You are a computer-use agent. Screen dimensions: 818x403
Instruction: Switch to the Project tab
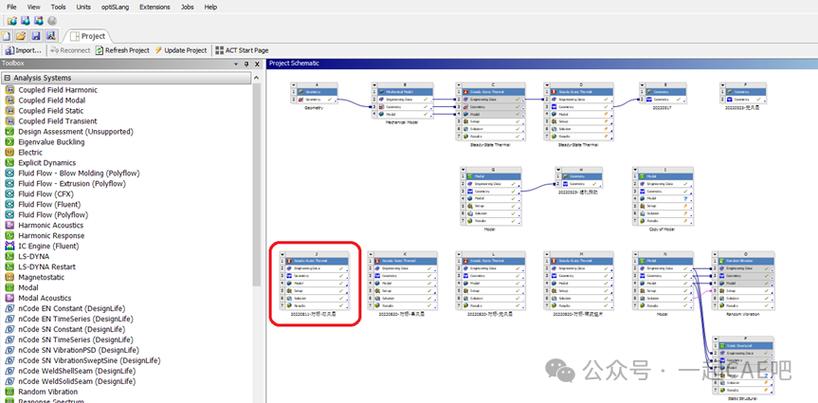pyautogui.click(x=88, y=36)
